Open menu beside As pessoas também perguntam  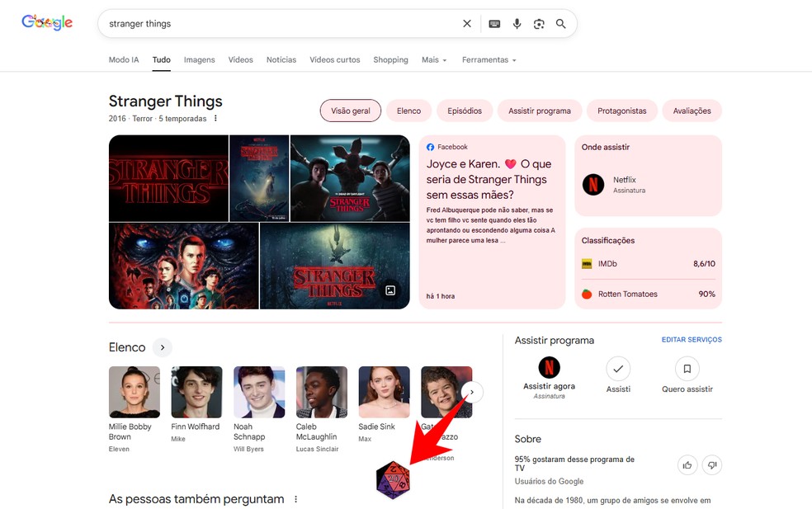(295, 499)
